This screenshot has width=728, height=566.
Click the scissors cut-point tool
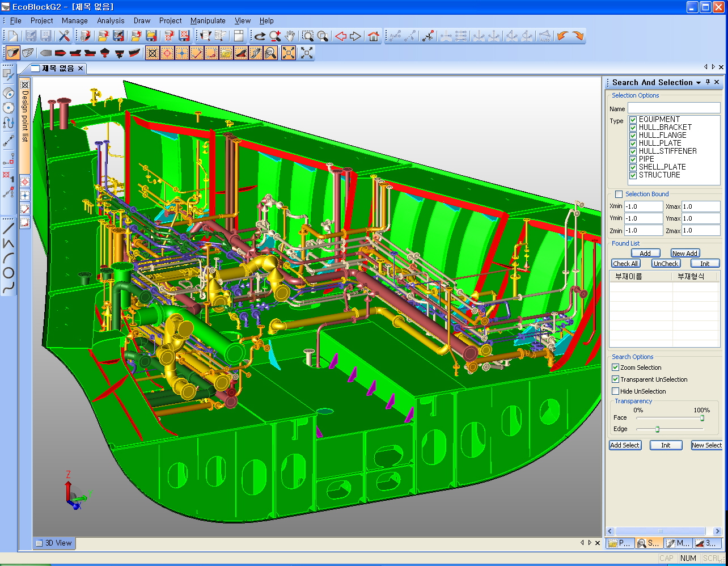click(429, 36)
